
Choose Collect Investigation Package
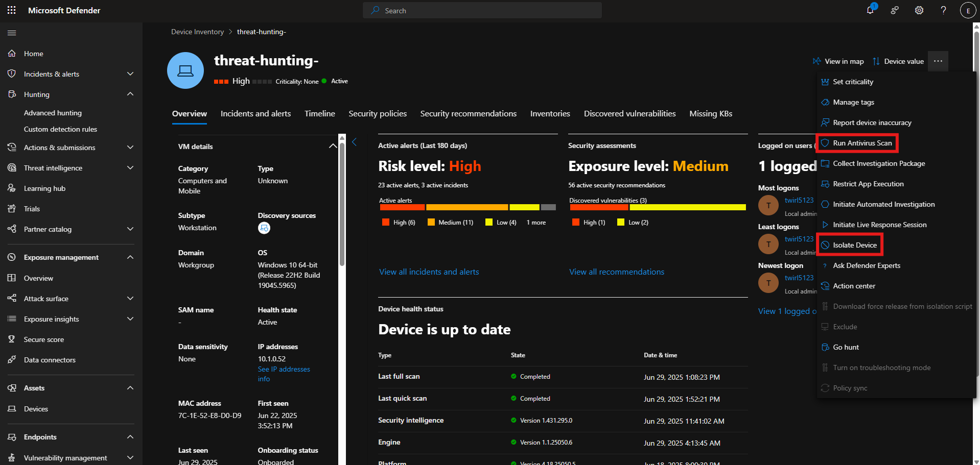879,163
